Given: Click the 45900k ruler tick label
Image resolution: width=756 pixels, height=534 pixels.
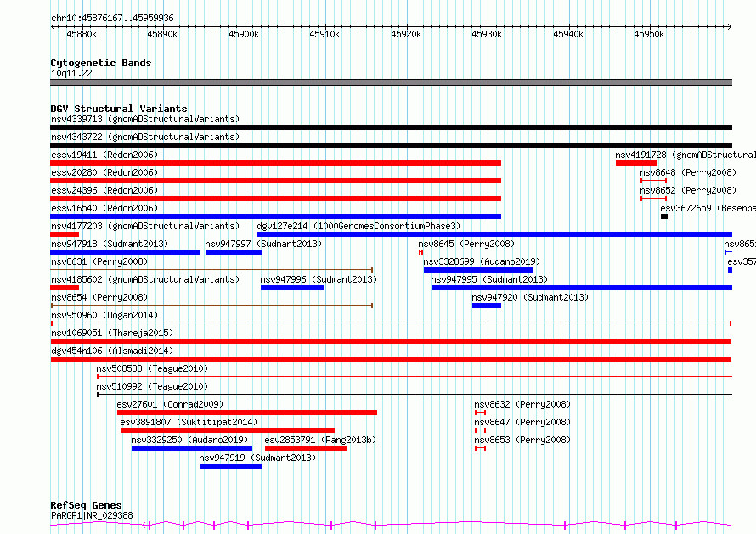Looking at the screenshot, I should tap(244, 34).
